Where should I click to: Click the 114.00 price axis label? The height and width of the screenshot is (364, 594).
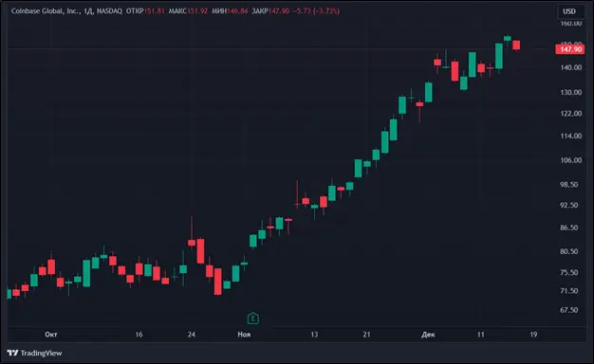(571, 136)
